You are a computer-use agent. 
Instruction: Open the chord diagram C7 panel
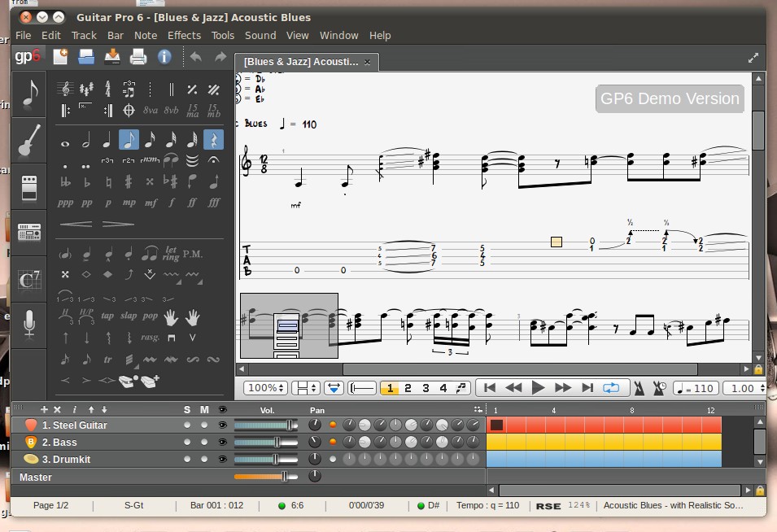pos(29,281)
